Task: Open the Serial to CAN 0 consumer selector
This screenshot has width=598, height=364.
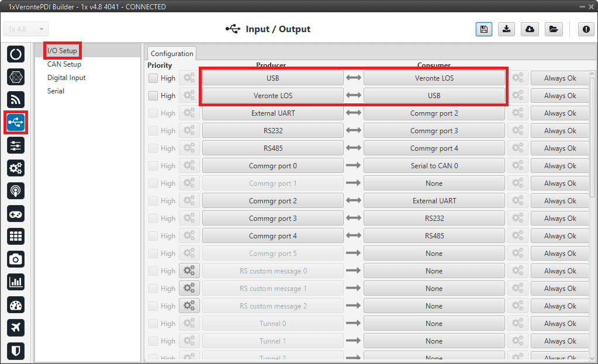Action: point(434,166)
